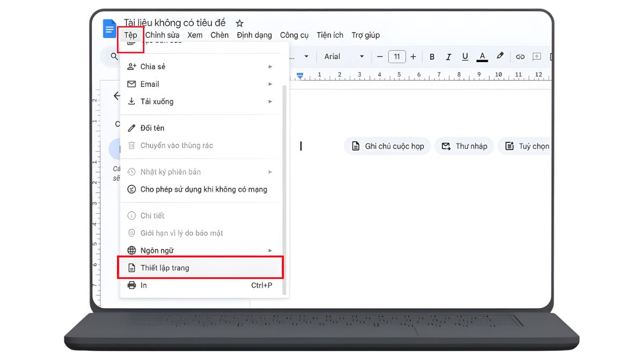Star the document with the star icon
This screenshot has width=644, height=362.
pyautogui.click(x=239, y=23)
